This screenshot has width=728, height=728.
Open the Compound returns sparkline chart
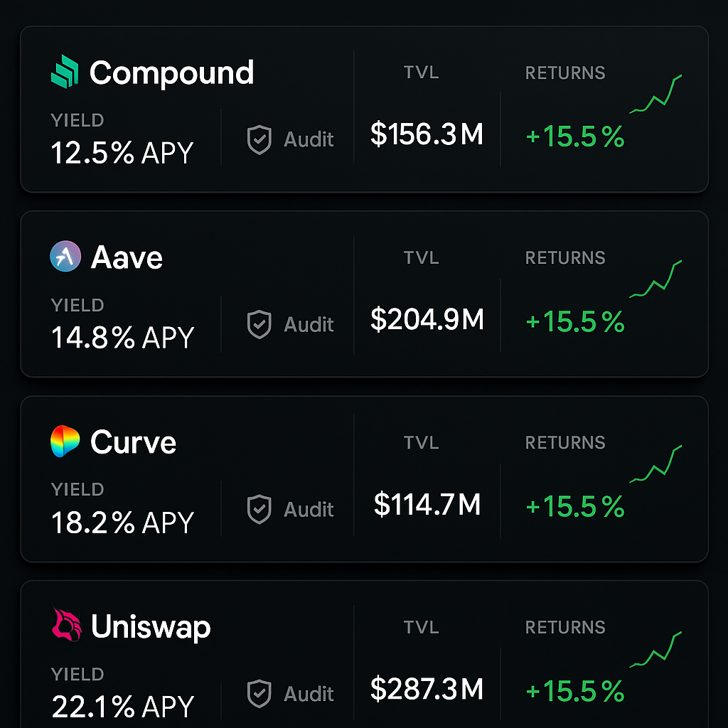coord(655,94)
